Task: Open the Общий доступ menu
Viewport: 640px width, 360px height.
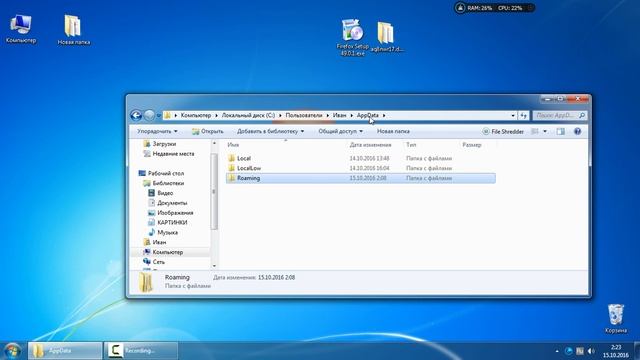Action: point(340,131)
